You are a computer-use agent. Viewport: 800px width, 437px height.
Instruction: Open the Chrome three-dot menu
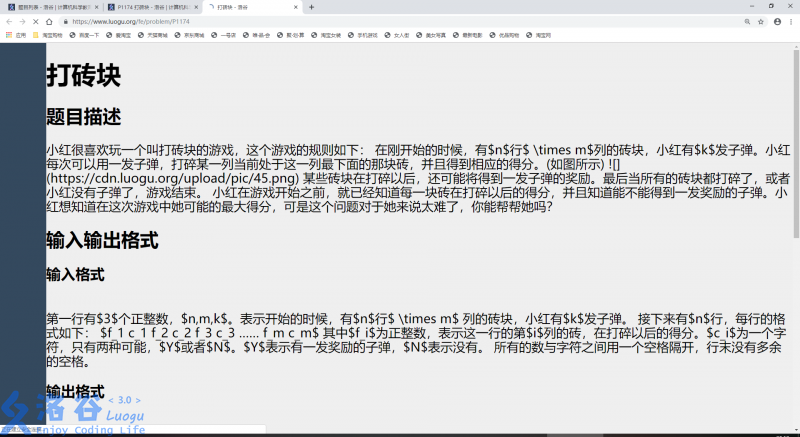click(791, 20)
